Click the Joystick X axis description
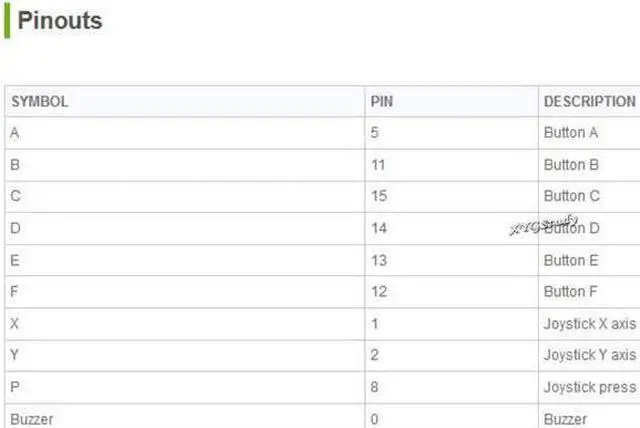 click(590, 324)
